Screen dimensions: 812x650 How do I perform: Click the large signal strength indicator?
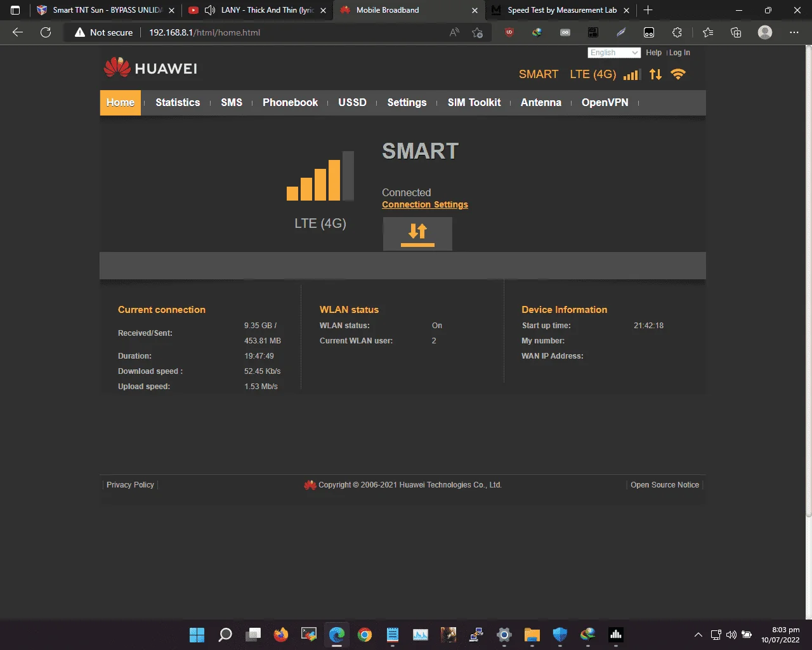coord(320,176)
